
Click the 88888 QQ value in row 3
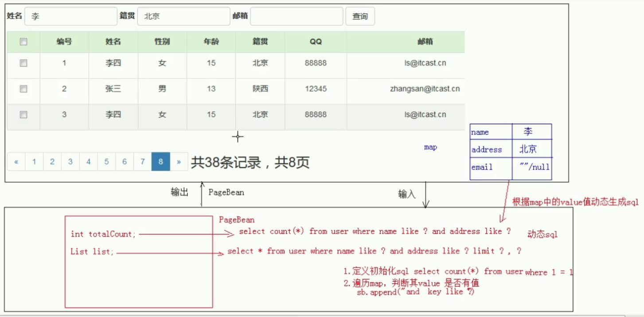[x=316, y=115]
